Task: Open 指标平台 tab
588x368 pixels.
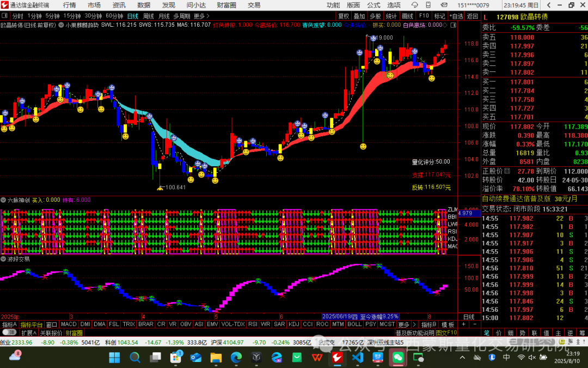Action: (32, 324)
